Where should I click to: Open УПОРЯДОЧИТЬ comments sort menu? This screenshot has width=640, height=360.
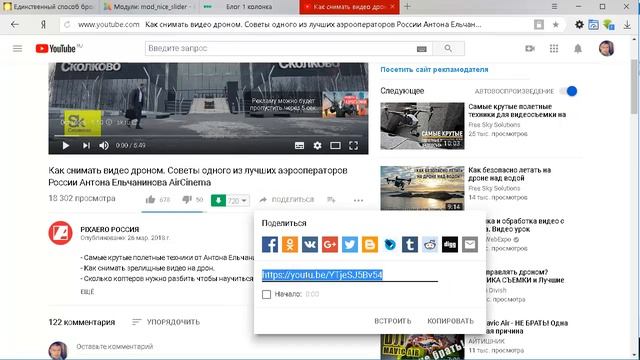(166, 322)
